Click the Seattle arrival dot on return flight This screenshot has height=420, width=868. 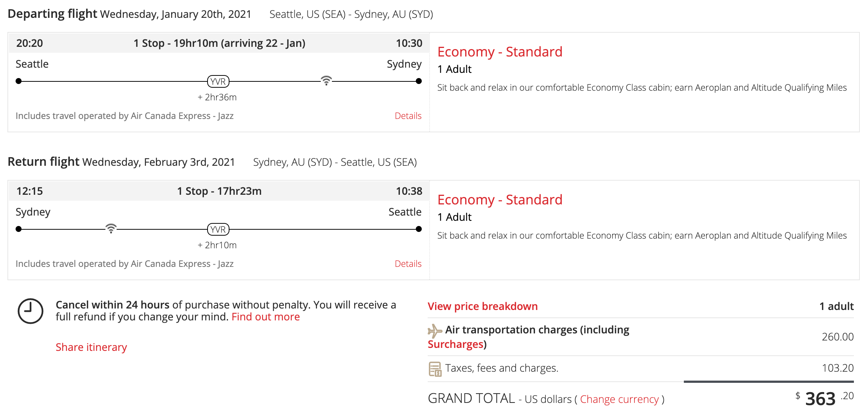[x=419, y=229]
